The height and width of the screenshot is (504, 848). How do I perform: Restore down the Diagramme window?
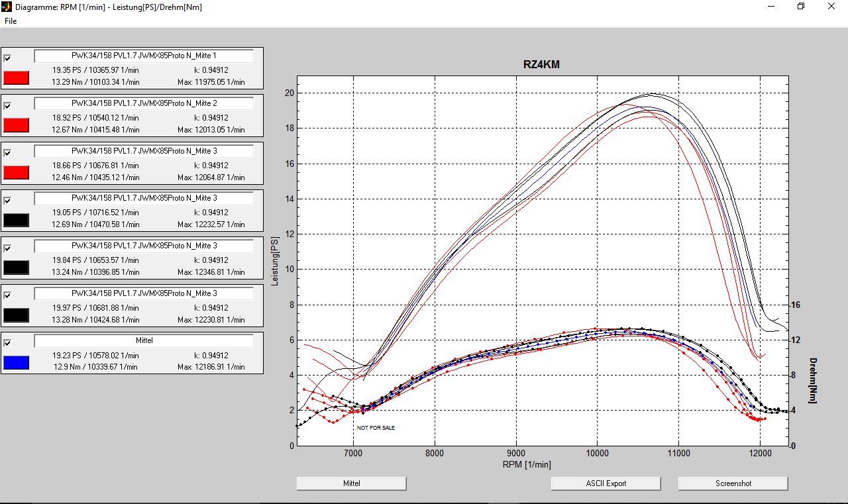point(801,7)
